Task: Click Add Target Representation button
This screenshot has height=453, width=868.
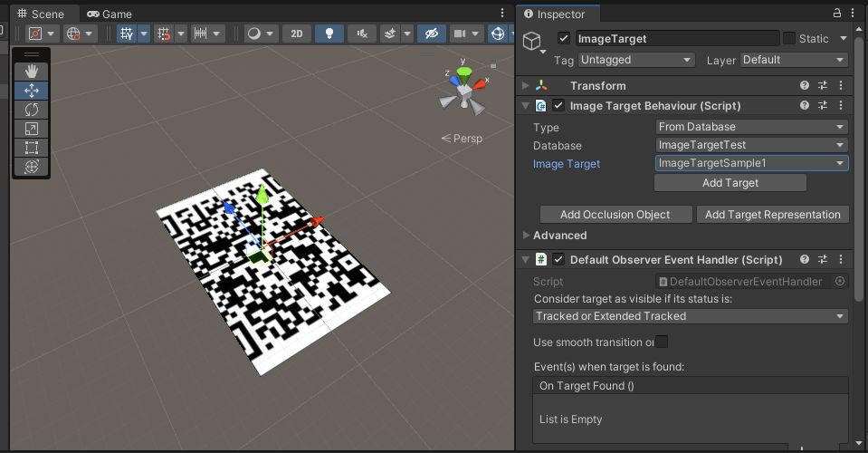Action: pos(773,215)
